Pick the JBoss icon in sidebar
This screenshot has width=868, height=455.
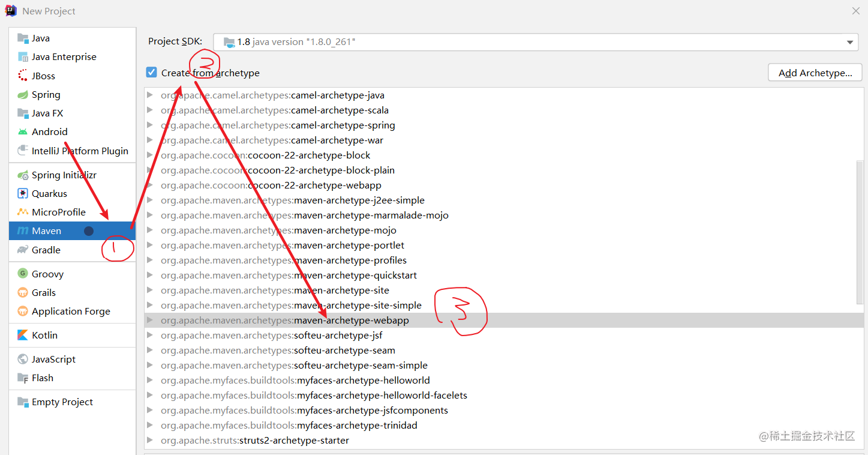coord(23,76)
